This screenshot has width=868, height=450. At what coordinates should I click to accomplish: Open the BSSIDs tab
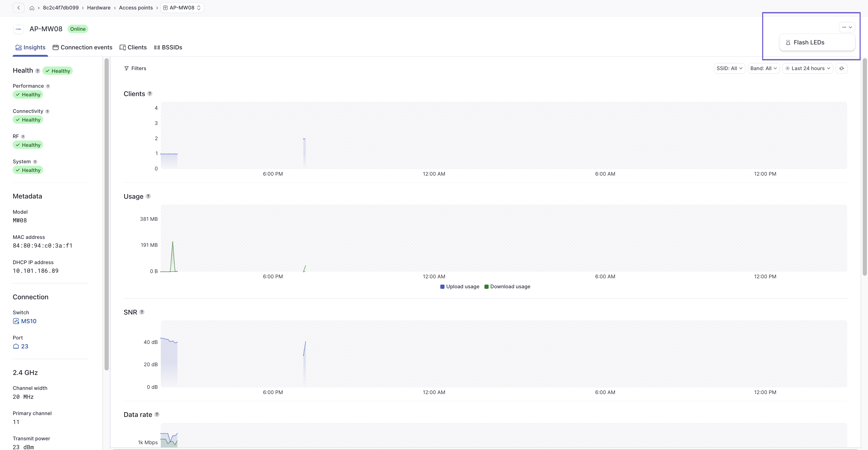coord(168,48)
